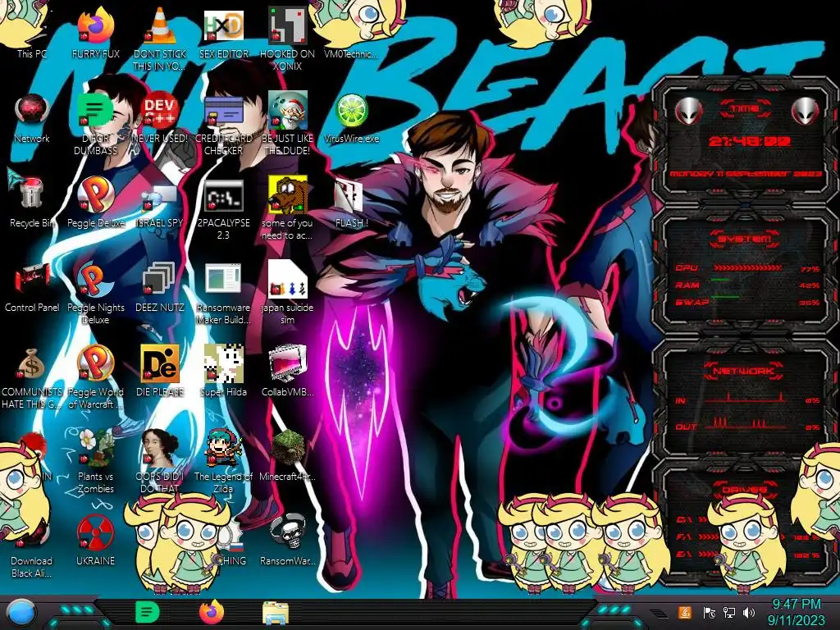Open the DIE PLEASE De icon

(160, 371)
